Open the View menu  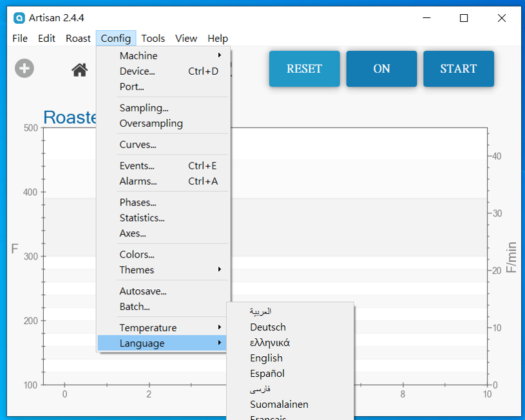(186, 38)
